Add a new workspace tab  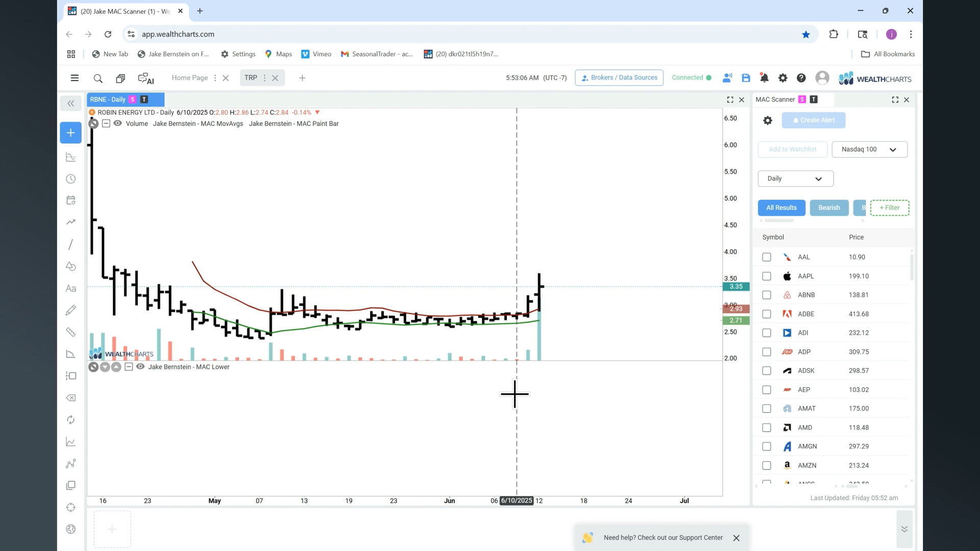point(302,78)
